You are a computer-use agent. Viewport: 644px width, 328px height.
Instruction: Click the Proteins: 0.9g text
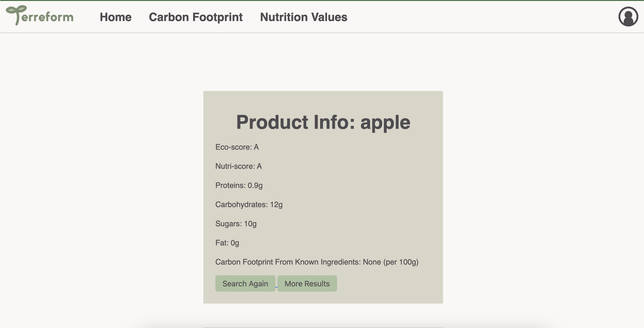click(239, 185)
